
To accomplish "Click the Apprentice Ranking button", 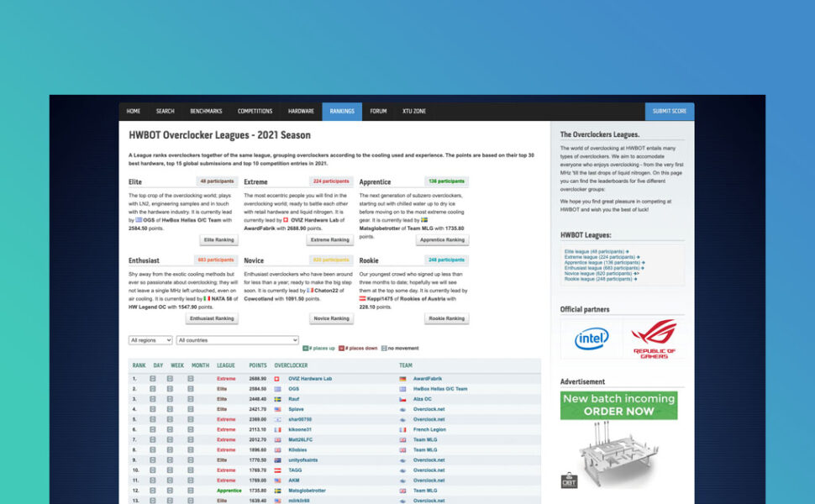I will tap(442, 240).
